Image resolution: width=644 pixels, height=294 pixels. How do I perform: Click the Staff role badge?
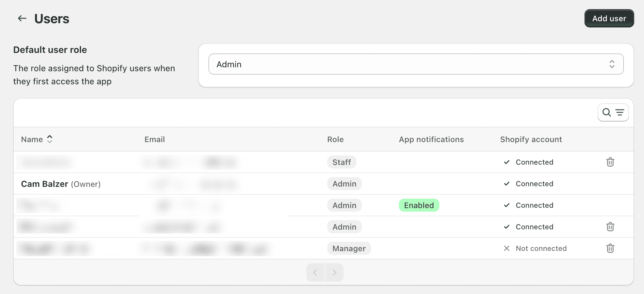coord(341,162)
